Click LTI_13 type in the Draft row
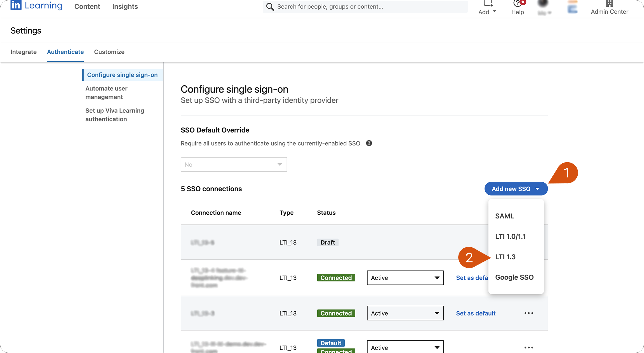Screen dimensions: 644x353 pos(288,242)
